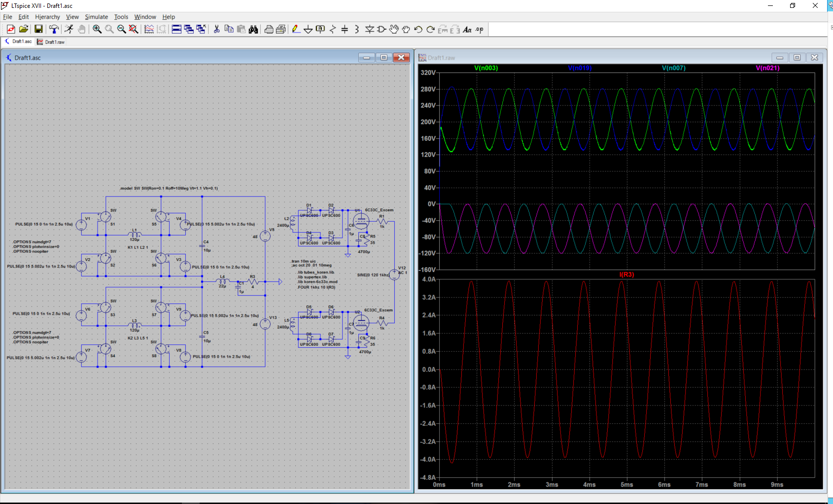
Task: Zoom out with the minus magnifier
Action: point(121,30)
